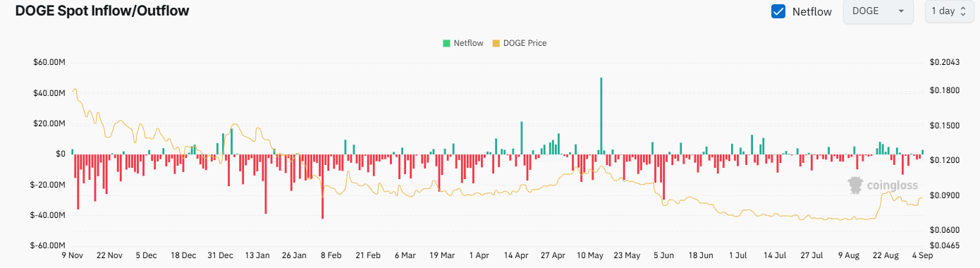Click the 23 May date label

pos(626,255)
